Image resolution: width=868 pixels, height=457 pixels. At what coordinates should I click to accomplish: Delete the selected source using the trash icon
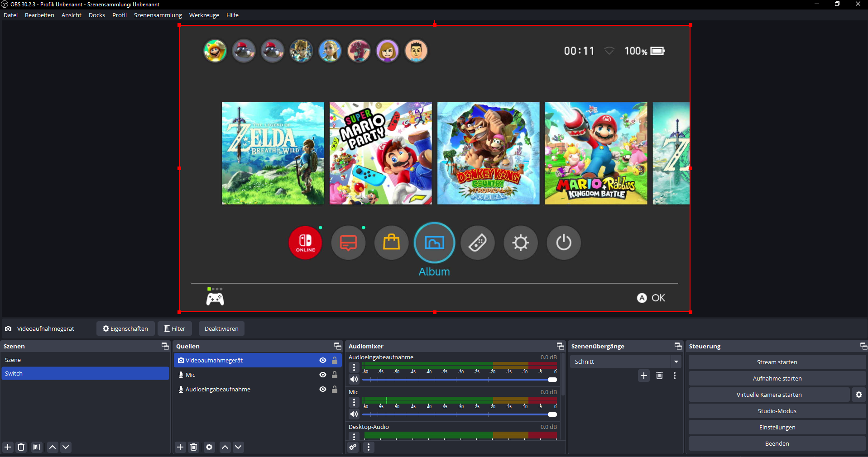tap(194, 447)
